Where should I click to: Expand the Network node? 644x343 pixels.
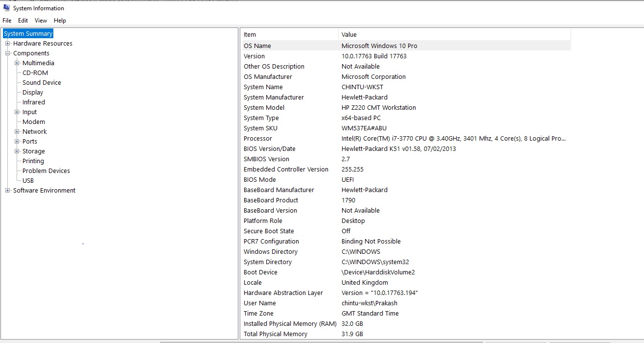pyautogui.click(x=17, y=132)
